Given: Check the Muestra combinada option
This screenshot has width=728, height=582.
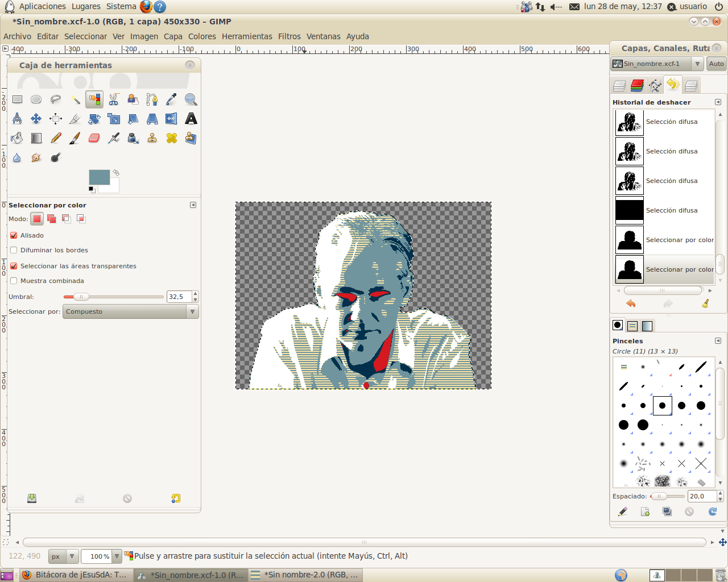Looking at the screenshot, I should tap(13, 280).
